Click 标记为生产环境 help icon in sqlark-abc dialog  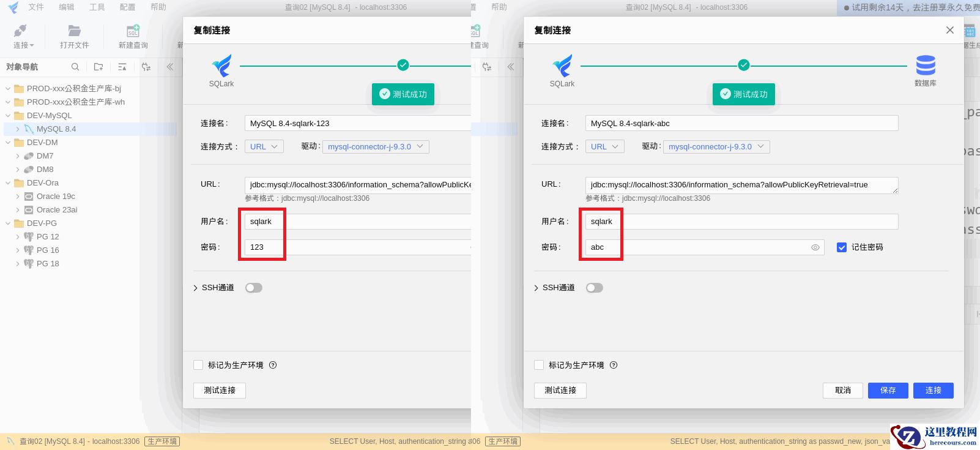pyautogui.click(x=614, y=365)
